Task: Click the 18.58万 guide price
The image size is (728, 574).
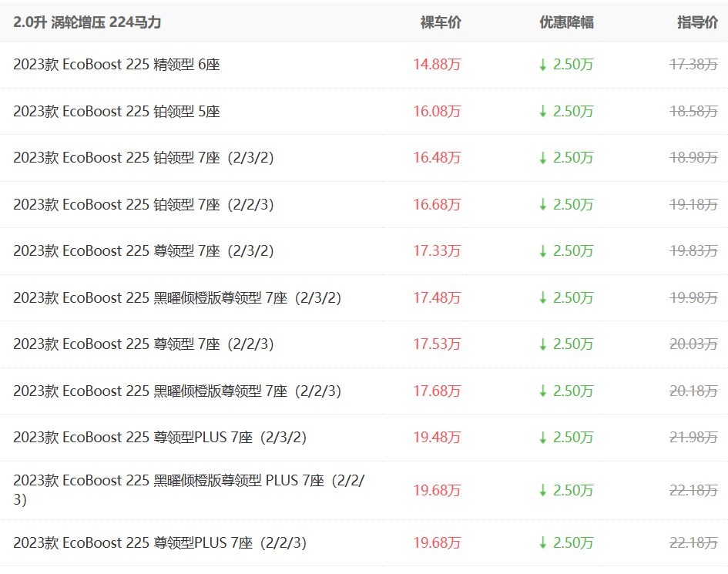Action: 693,112
